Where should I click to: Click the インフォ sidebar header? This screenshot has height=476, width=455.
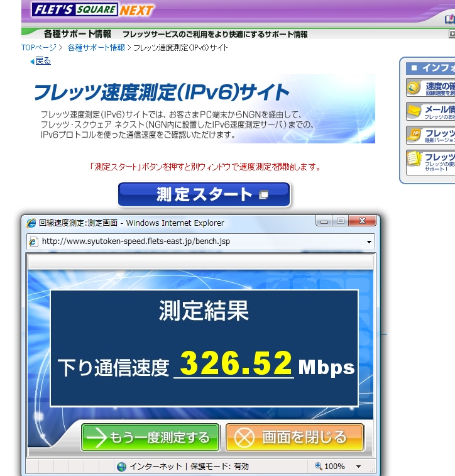click(x=430, y=68)
